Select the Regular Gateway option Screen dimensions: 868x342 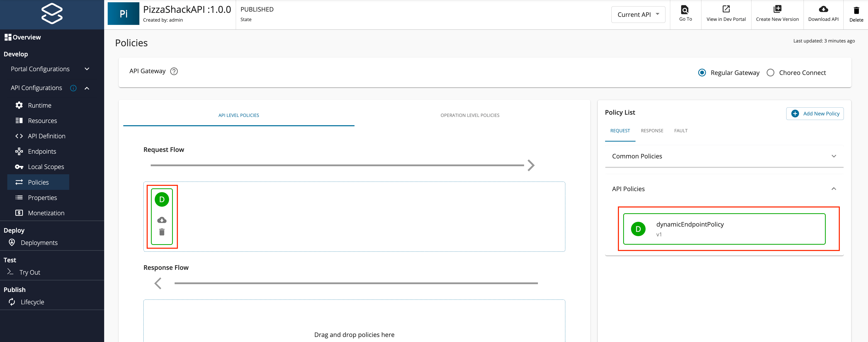click(702, 72)
